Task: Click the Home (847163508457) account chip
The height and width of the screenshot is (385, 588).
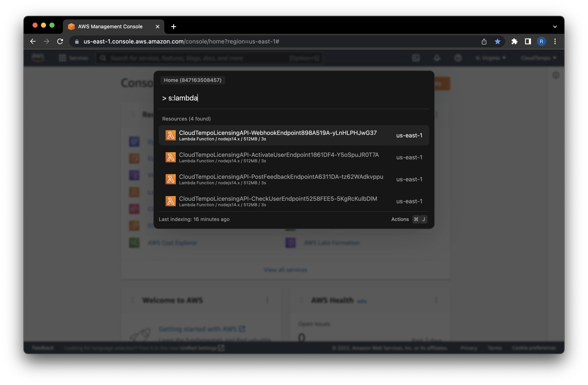Action: pos(193,80)
